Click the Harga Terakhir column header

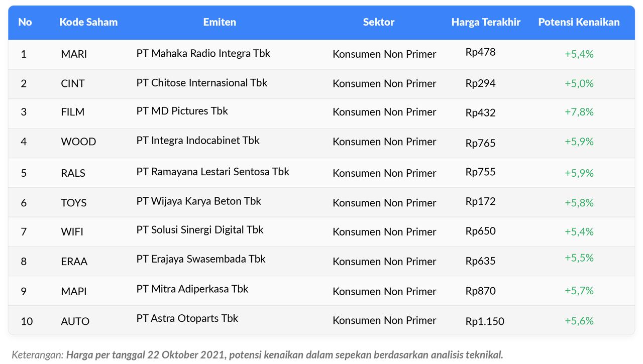[x=486, y=22]
